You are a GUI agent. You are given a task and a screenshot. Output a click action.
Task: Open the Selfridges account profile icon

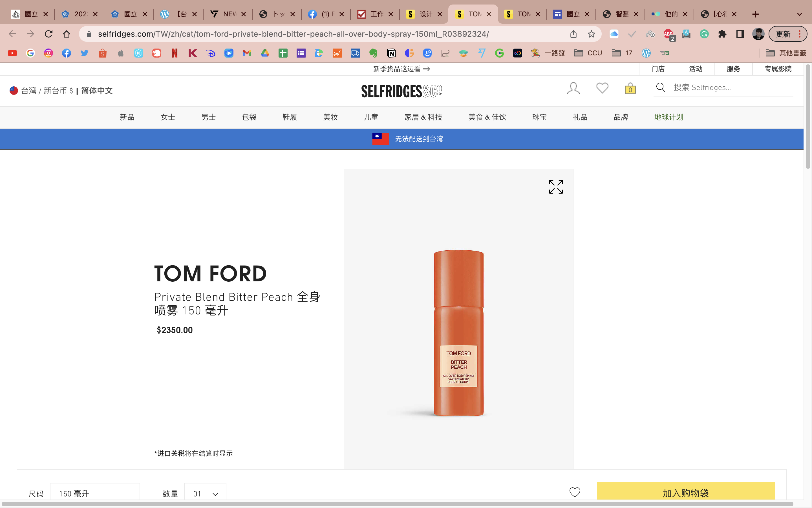(573, 88)
